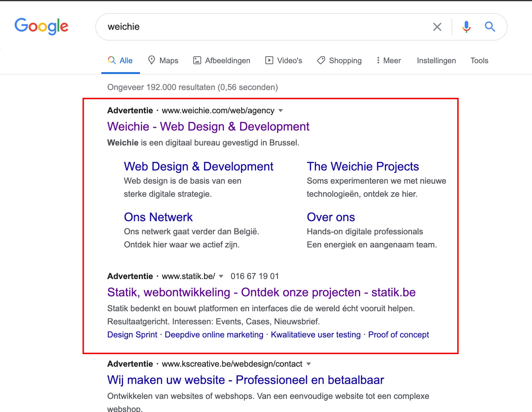Open the Shopping tab
Image resolution: width=532 pixels, height=412 pixels.
[339, 61]
